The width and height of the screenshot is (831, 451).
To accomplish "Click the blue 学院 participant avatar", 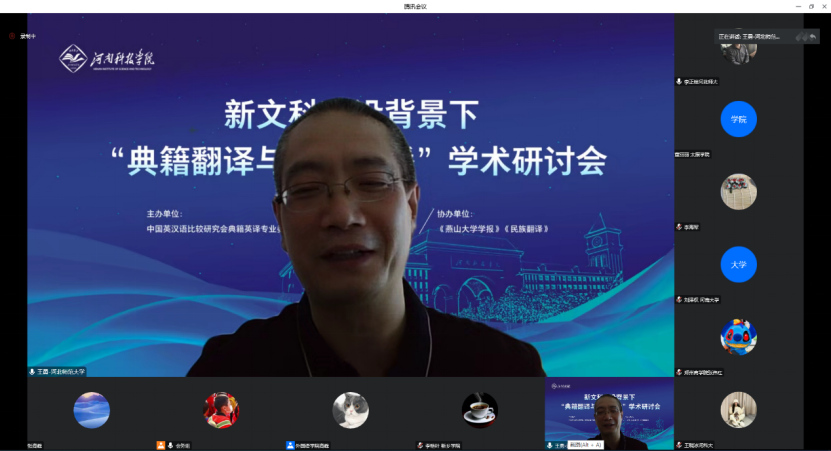I will 738,119.
